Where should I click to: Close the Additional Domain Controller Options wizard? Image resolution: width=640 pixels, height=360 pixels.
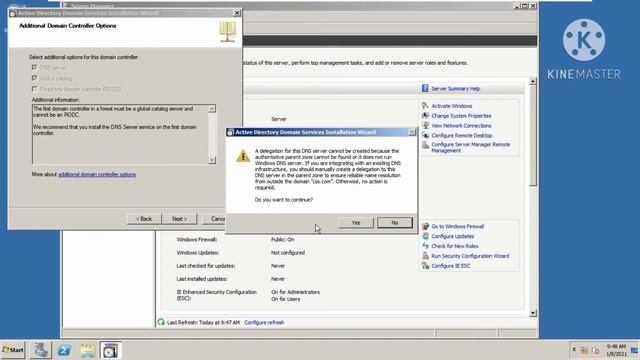coord(237,13)
